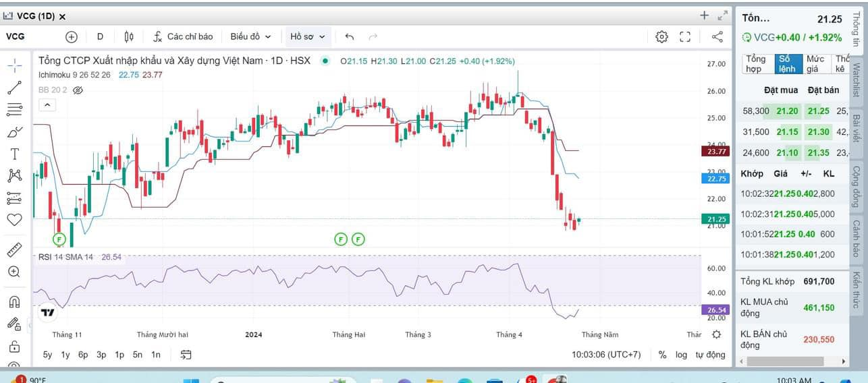
Task: Set chart range to 1y
Action: (x=65, y=354)
